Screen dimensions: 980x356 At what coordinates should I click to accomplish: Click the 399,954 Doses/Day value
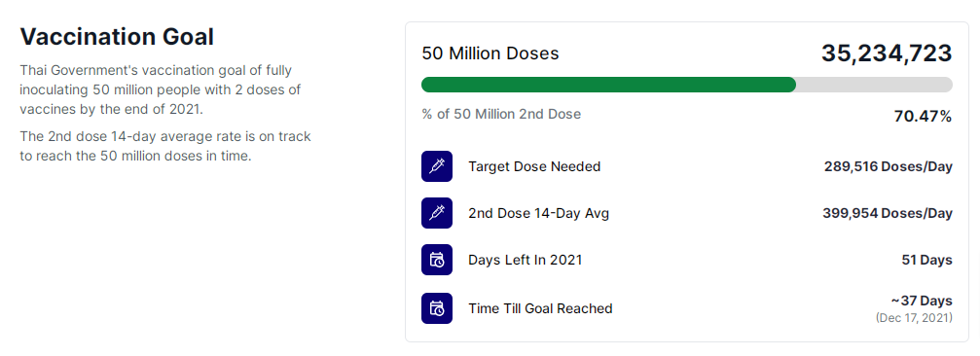point(888,213)
